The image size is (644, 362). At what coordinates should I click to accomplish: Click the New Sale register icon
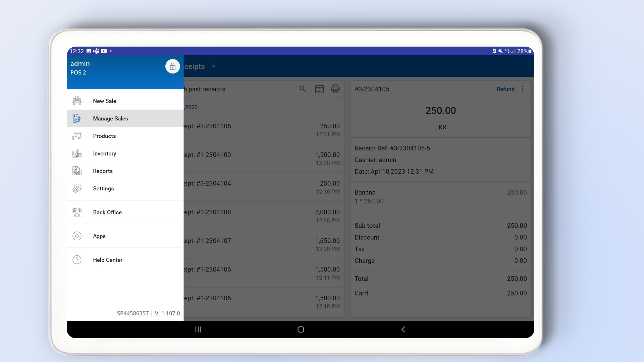click(x=77, y=101)
